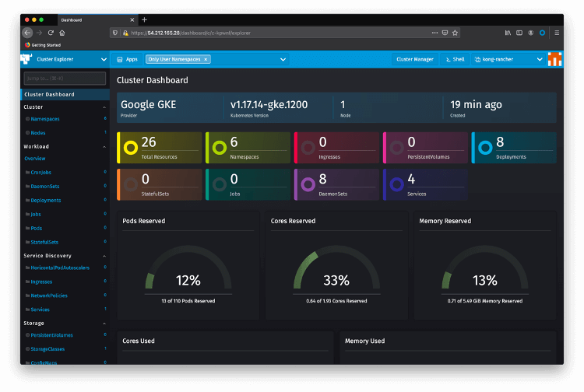Image resolution: width=584 pixels, height=392 pixels.
Task: Click the Total Resources yellow ring icon
Action: pos(129,147)
